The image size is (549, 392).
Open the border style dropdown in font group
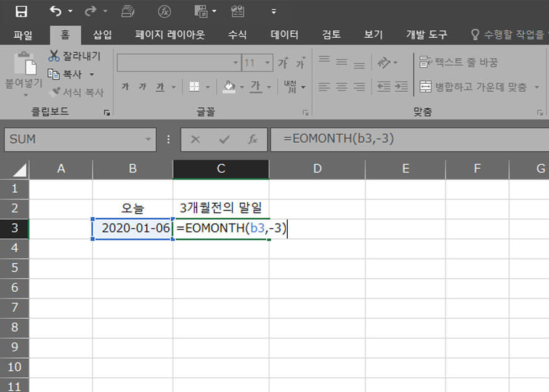click(x=207, y=87)
